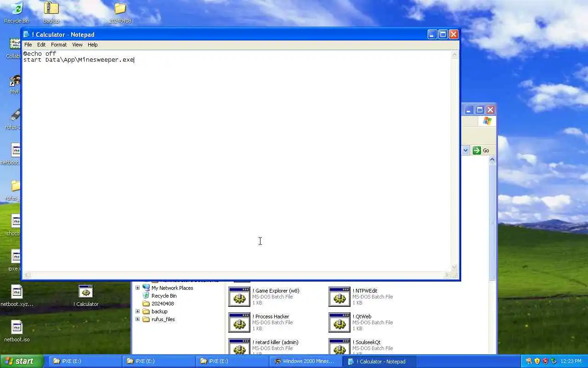Expand the backup folder tree node
588x368 pixels.
(137, 311)
